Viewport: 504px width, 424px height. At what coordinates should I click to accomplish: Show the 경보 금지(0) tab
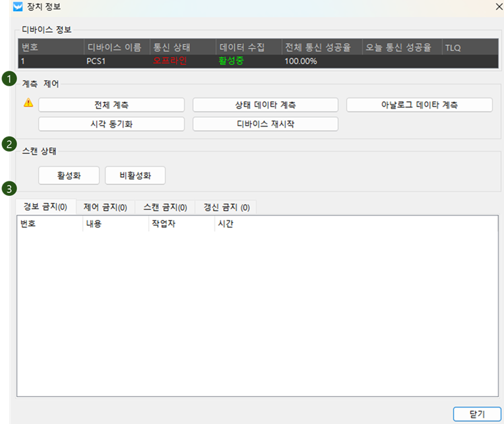click(x=46, y=206)
